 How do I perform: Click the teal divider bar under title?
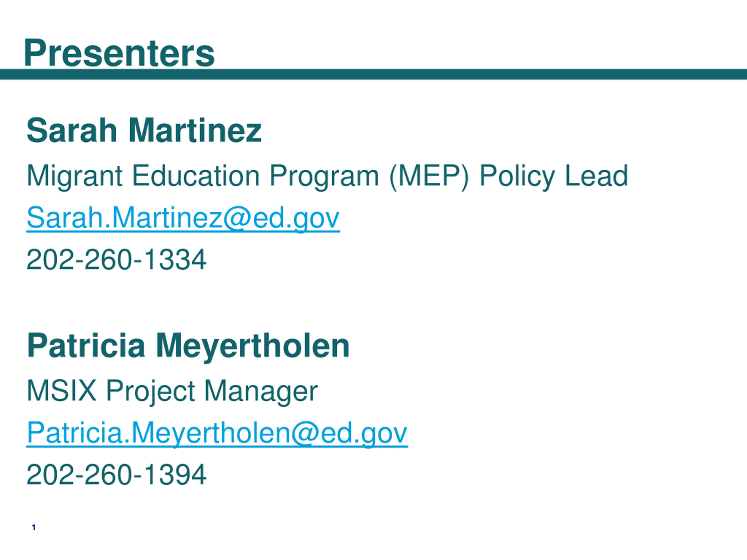click(373, 74)
